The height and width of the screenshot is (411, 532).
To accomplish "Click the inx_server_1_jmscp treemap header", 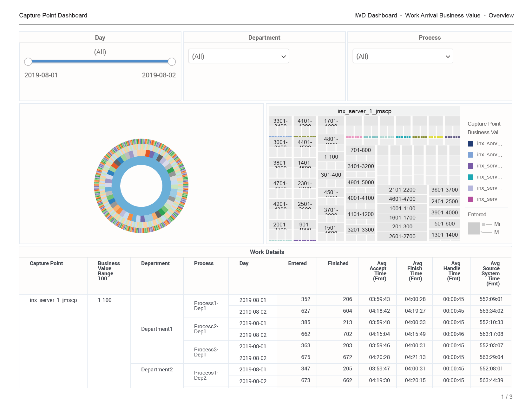I will pyautogui.click(x=364, y=111).
